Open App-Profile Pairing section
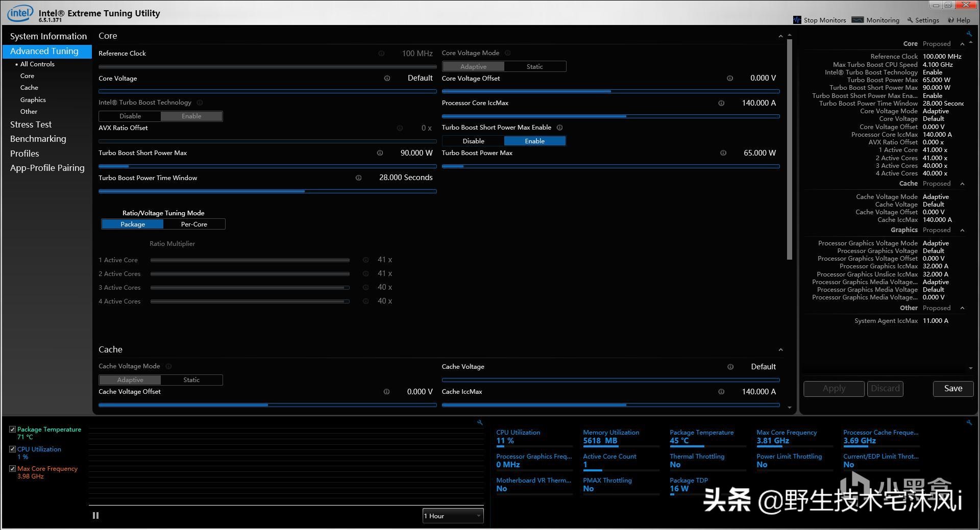 click(47, 168)
